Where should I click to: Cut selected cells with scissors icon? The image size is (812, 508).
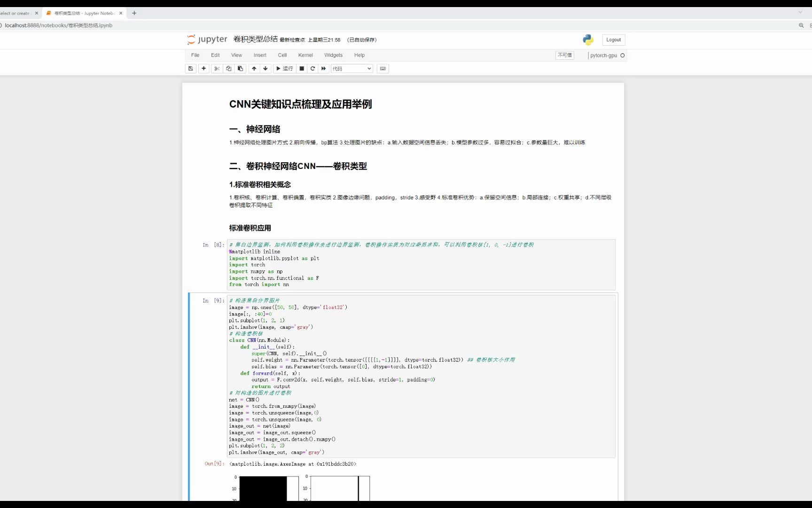(x=217, y=69)
